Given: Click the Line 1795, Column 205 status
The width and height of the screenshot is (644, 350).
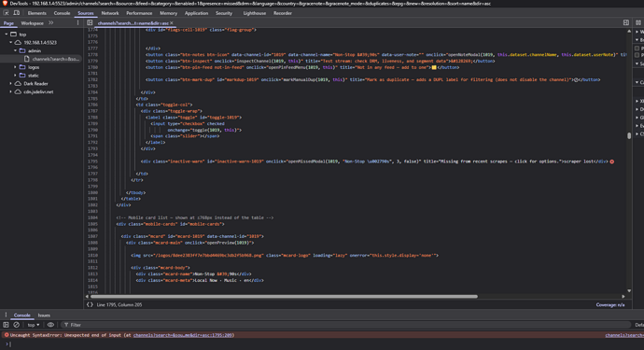Looking at the screenshot, I should pos(119,305).
